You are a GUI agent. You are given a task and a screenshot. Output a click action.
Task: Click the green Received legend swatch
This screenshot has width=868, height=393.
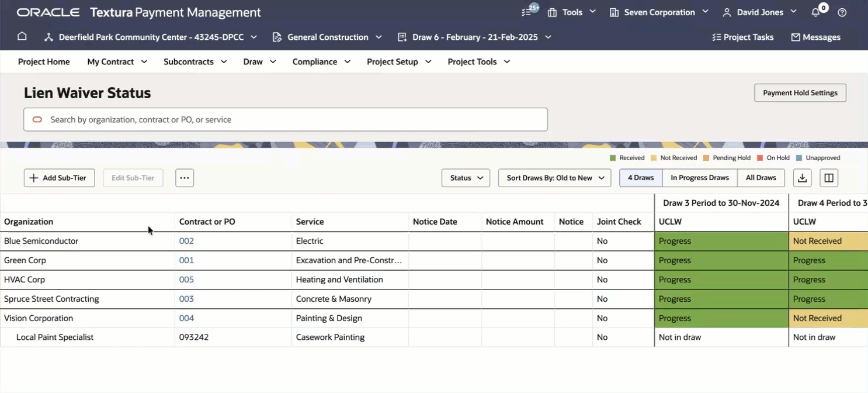(x=613, y=158)
